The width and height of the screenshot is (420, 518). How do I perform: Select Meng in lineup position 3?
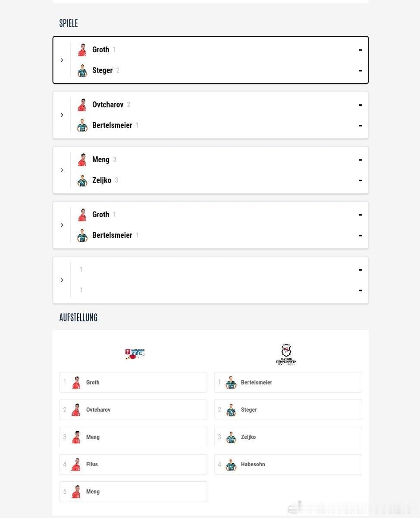pyautogui.click(x=133, y=437)
